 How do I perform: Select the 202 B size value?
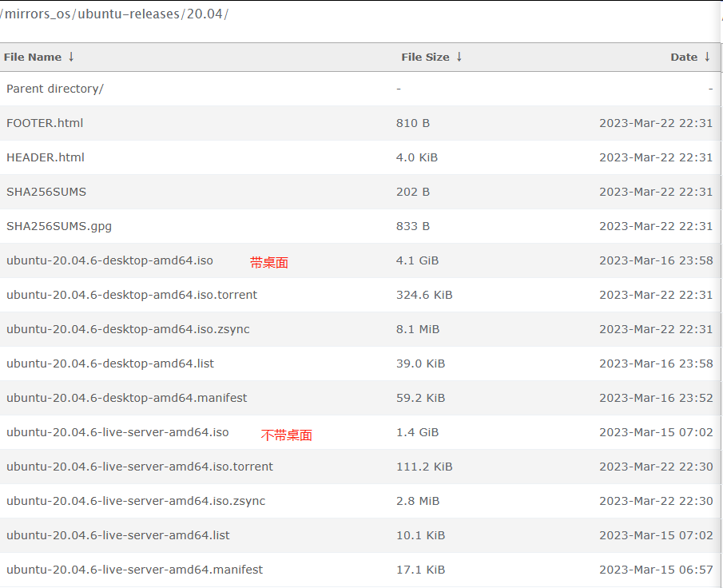coord(413,192)
